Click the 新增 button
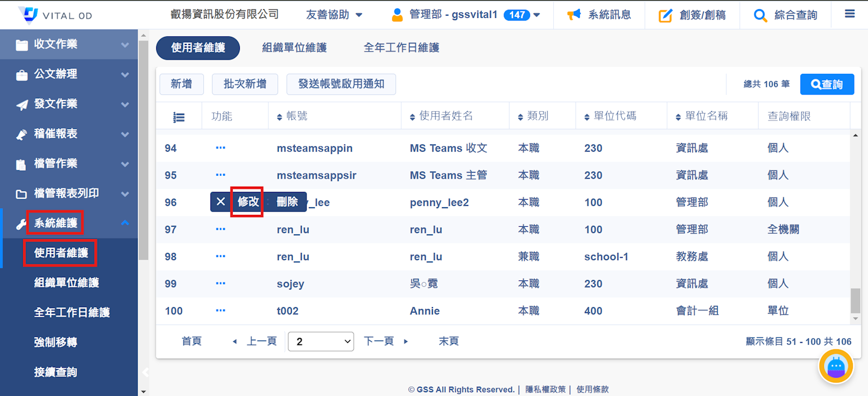The width and height of the screenshot is (868, 396). 182,84
